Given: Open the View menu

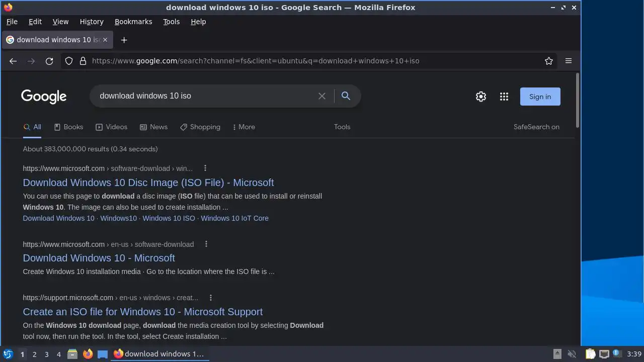Looking at the screenshot, I should tap(60, 22).
